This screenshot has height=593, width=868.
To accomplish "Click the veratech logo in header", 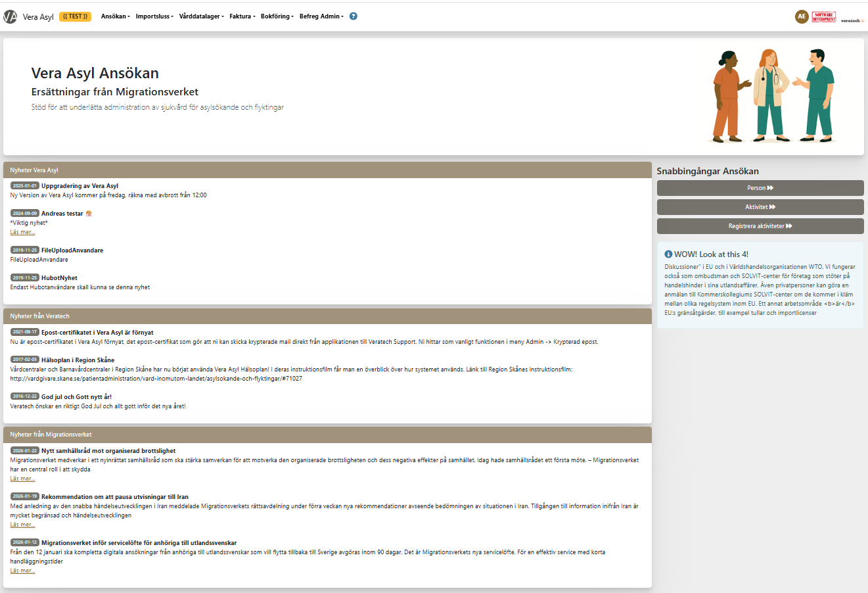I will pyautogui.click(x=852, y=20).
